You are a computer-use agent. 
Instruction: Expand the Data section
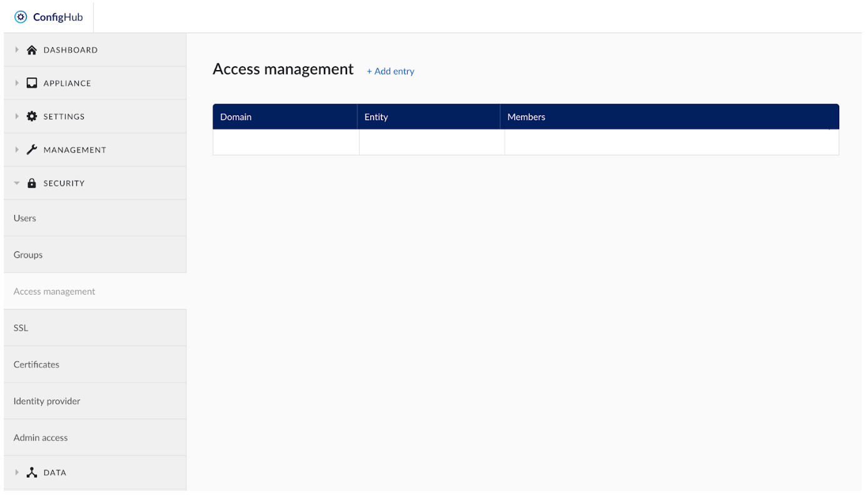[16, 472]
